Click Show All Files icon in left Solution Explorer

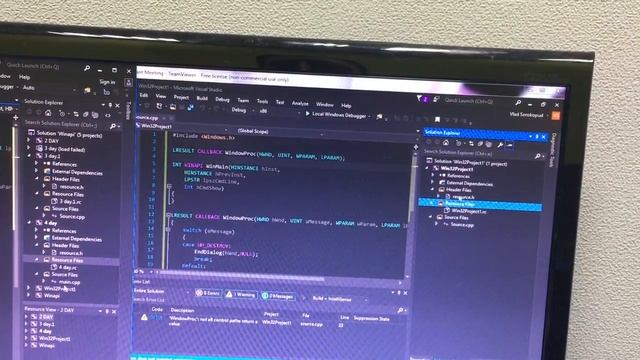[95, 115]
